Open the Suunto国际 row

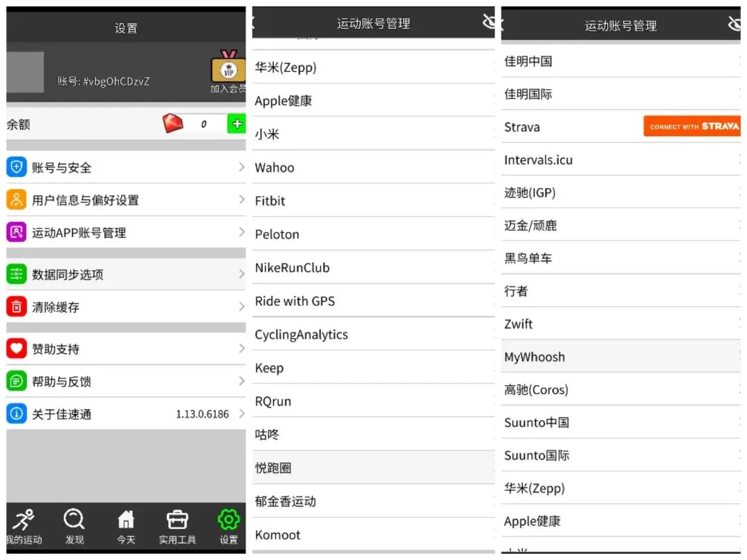pyautogui.click(x=620, y=455)
